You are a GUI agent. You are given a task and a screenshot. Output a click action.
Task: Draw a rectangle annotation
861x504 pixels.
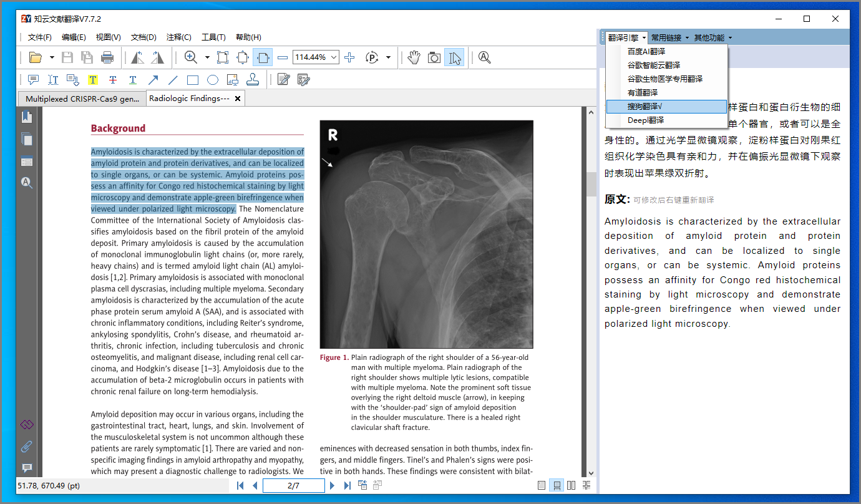pos(193,80)
